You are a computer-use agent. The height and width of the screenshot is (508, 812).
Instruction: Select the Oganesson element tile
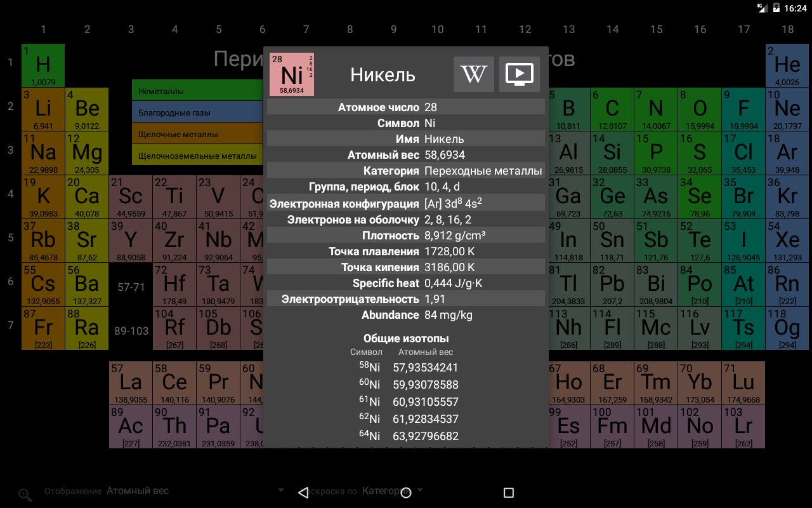pyautogui.click(x=787, y=328)
